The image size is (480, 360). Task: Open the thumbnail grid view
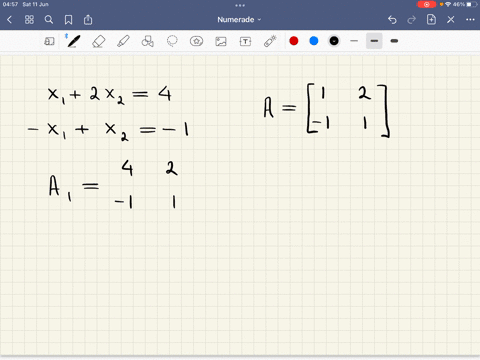coord(29,20)
